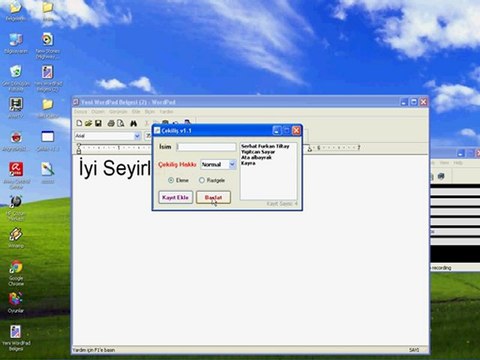
Task: Open the Görünüm menu in WordPad
Action: point(118,112)
